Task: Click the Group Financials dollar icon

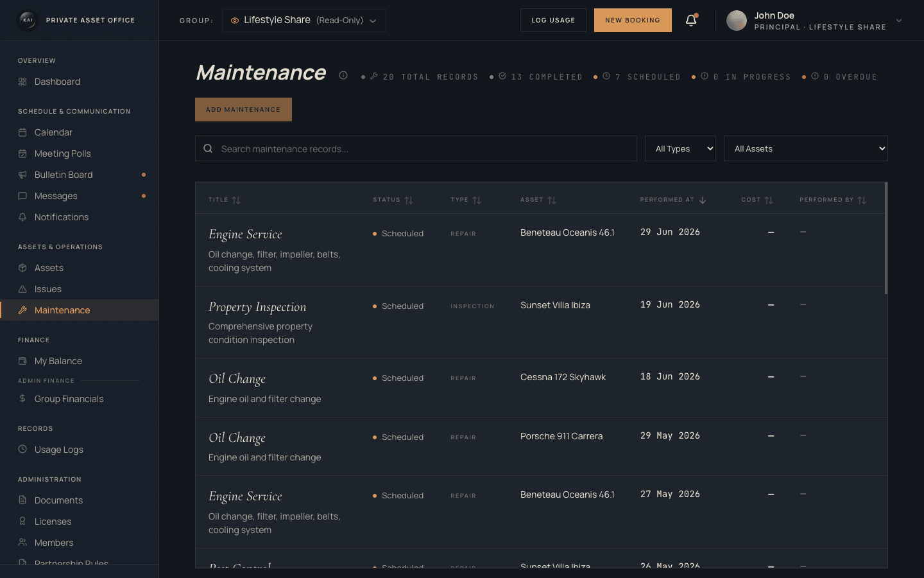Action: point(22,399)
